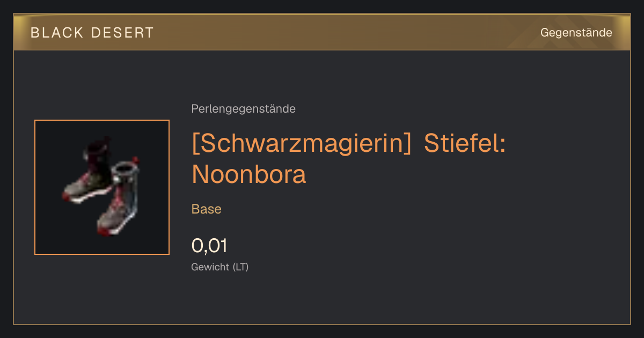Click the empty dark area right of the title
This screenshot has width=644, height=338.
click(x=569, y=158)
